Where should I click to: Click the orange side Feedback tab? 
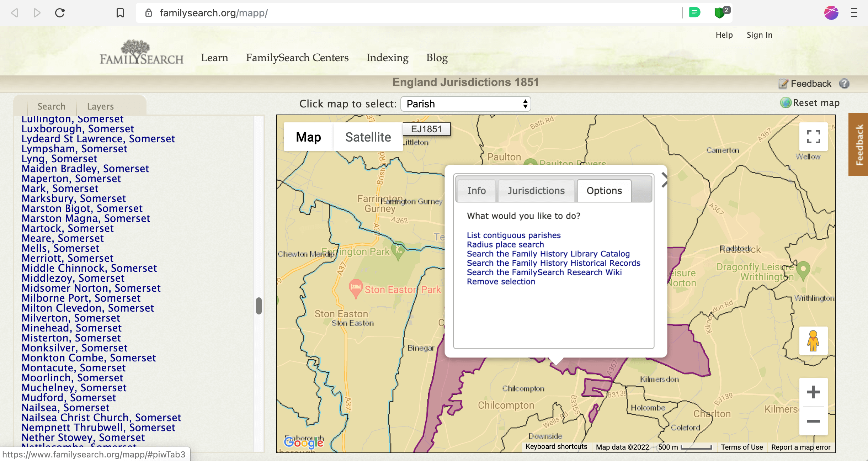pos(858,144)
